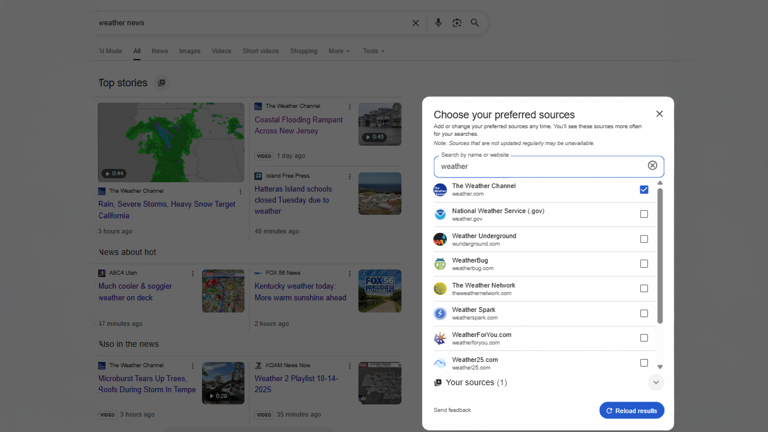The height and width of the screenshot is (432, 768).
Task: Open options menu for Coastal Flooding story
Action: point(350,106)
